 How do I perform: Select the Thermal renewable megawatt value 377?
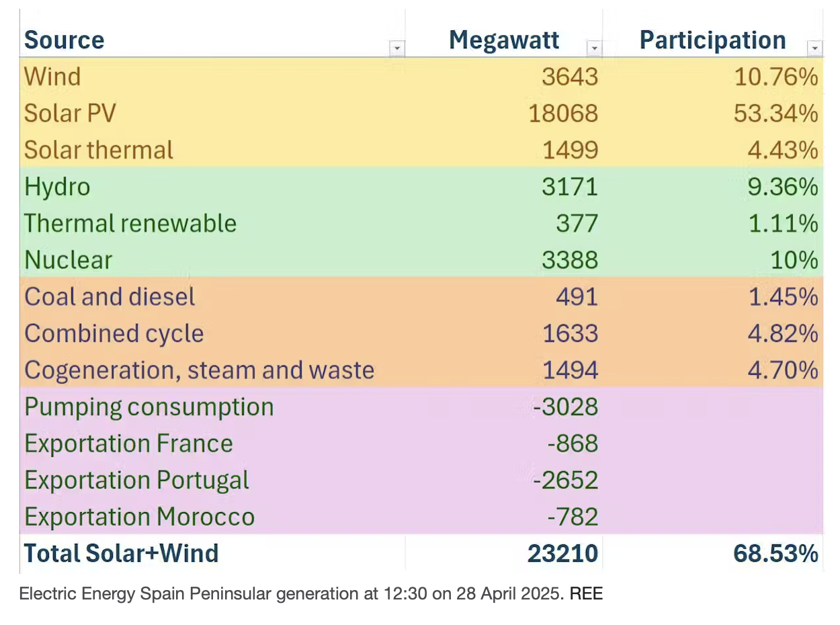pyautogui.click(x=577, y=223)
